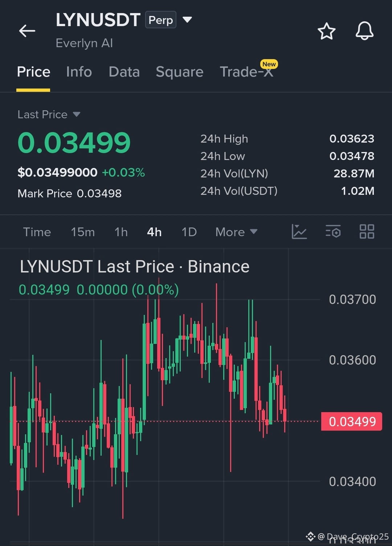Select the Time chart interval
Image resolution: width=392 pixels, height=546 pixels.
tap(37, 232)
